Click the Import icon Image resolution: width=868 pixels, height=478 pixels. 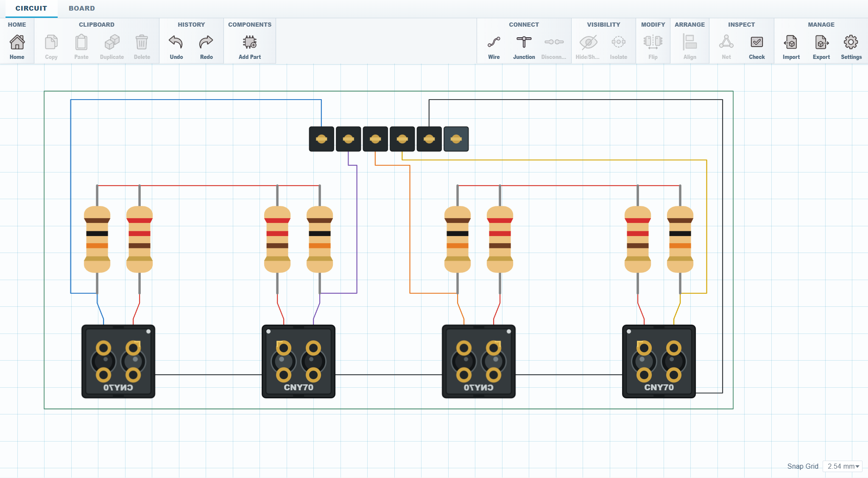(791, 42)
